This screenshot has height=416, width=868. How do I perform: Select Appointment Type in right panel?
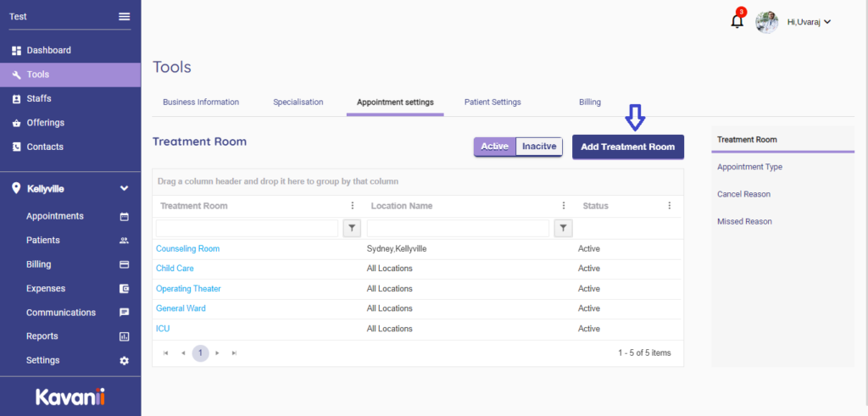tap(749, 167)
